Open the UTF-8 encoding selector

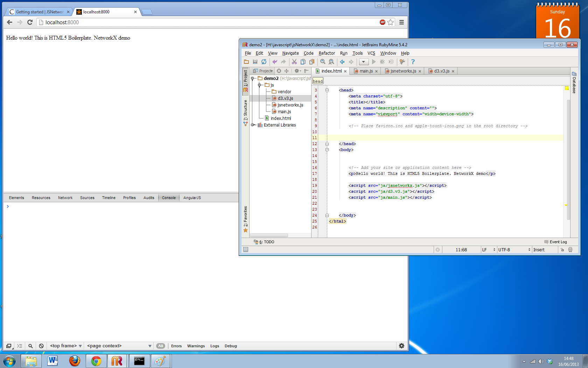[514, 250]
